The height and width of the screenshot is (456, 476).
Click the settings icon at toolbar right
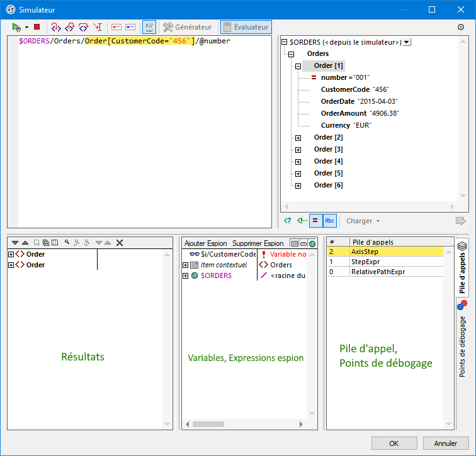click(x=461, y=27)
